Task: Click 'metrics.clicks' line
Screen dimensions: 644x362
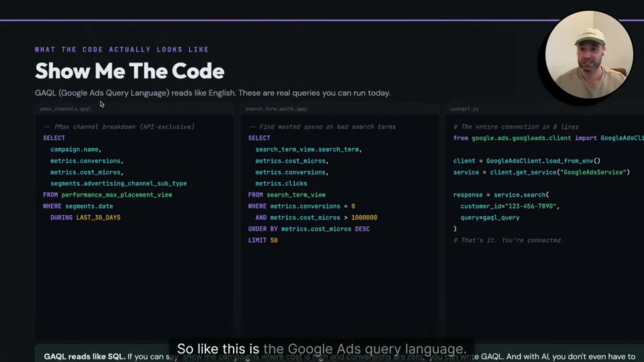Action: click(x=281, y=184)
